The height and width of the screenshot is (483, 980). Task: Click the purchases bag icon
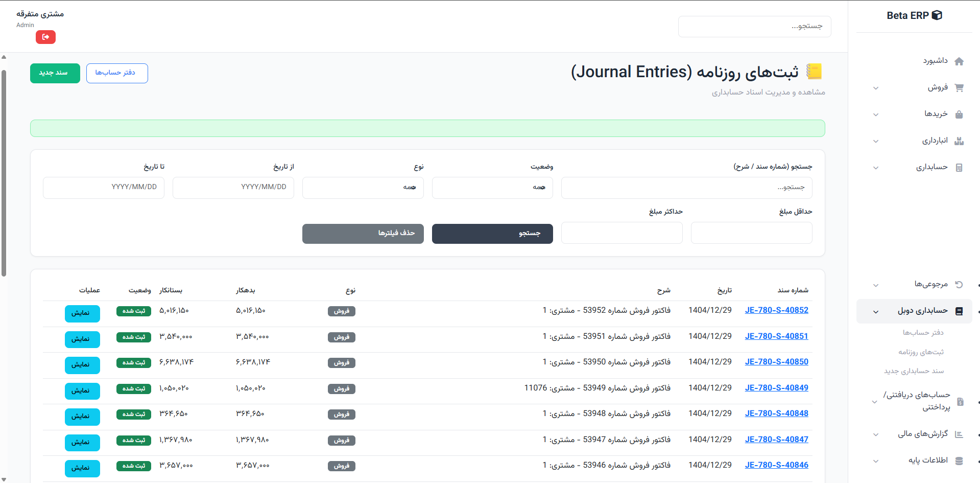click(x=959, y=114)
